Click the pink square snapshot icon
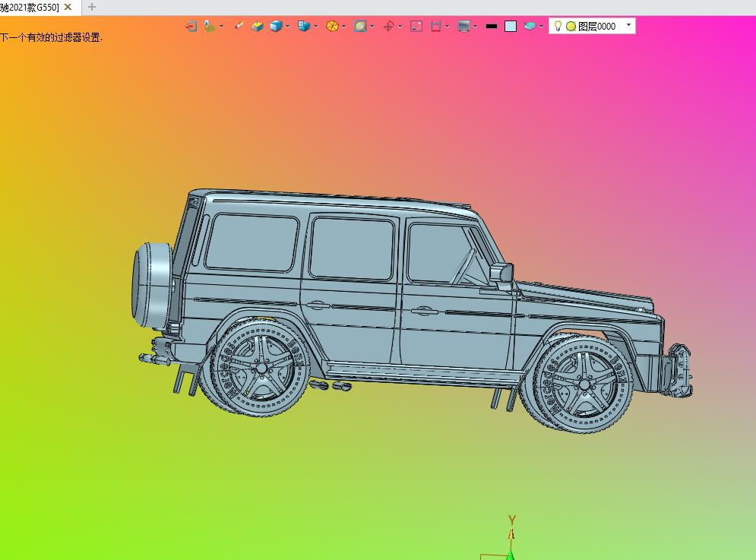The height and width of the screenshot is (560, 756). coord(416,26)
